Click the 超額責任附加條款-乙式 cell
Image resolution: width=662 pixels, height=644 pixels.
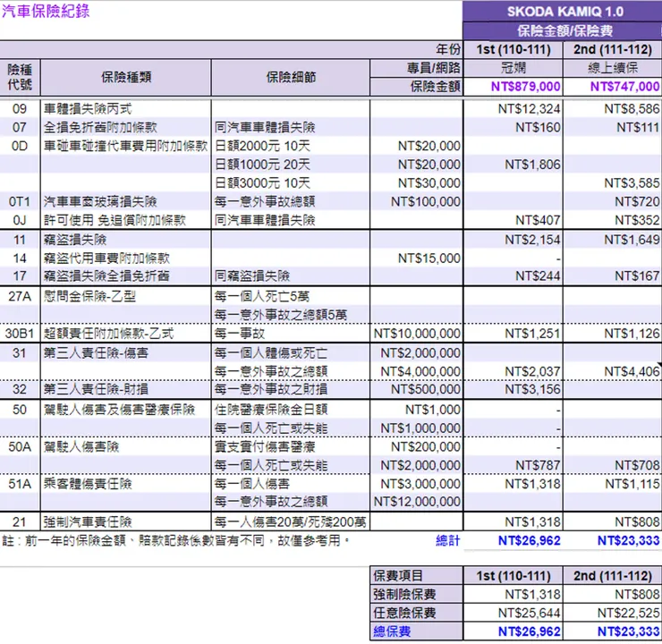(x=126, y=334)
